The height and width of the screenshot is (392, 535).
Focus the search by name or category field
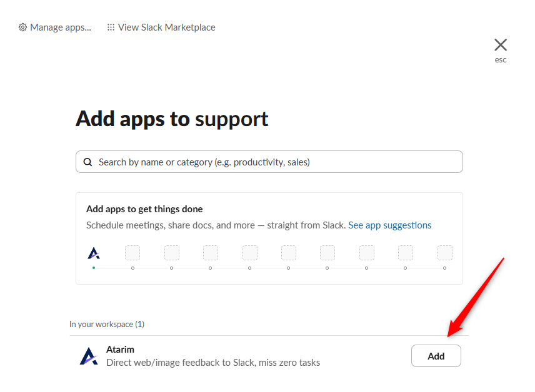[275, 162]
